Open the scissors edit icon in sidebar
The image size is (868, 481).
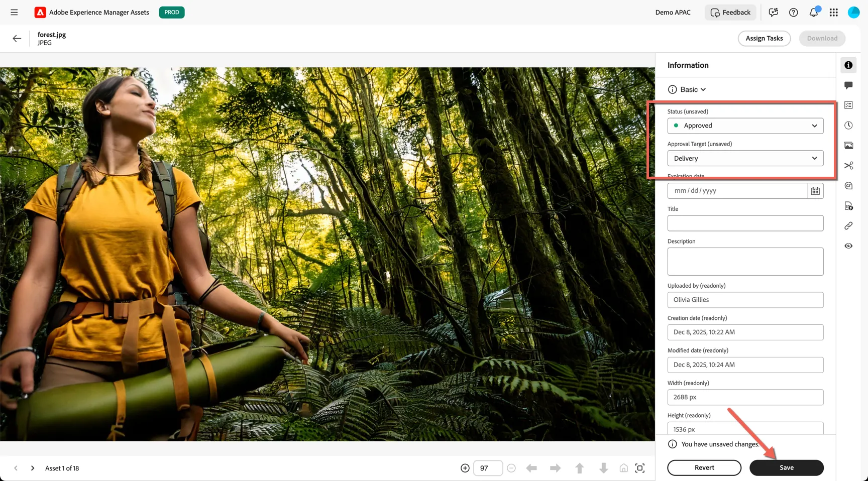coord(848,166)
